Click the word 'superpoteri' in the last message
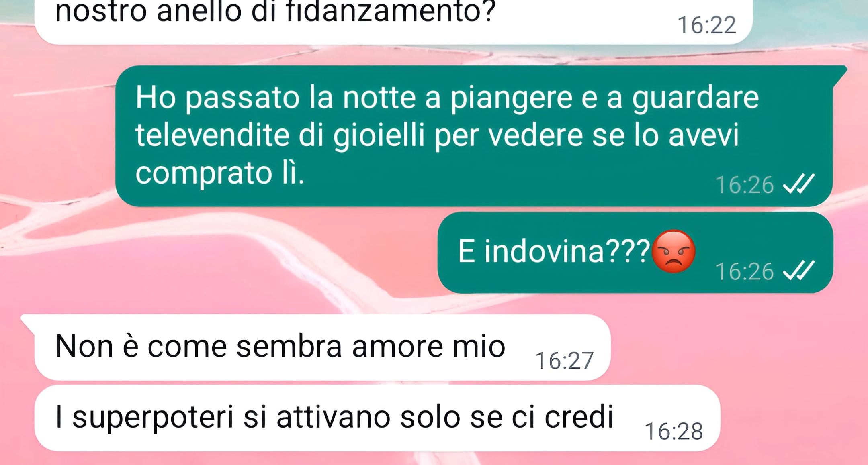Screen dimensions: 868x465 point(153,418)
